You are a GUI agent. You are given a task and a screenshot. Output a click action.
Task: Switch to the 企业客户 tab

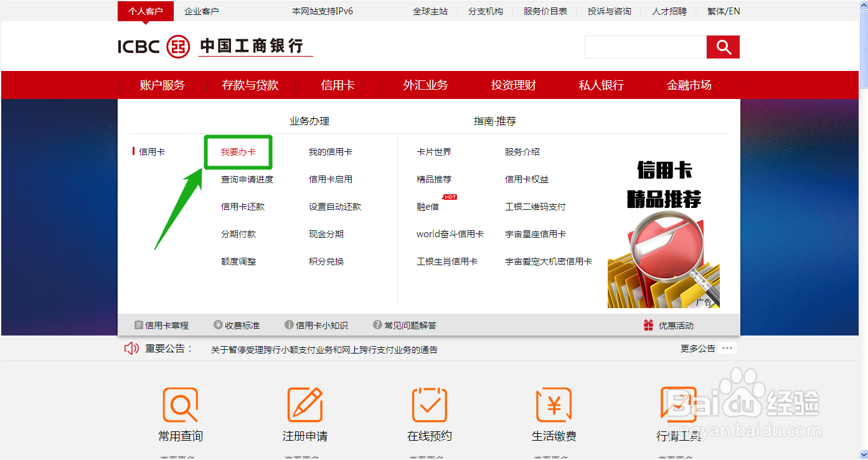tap(202, 11)
